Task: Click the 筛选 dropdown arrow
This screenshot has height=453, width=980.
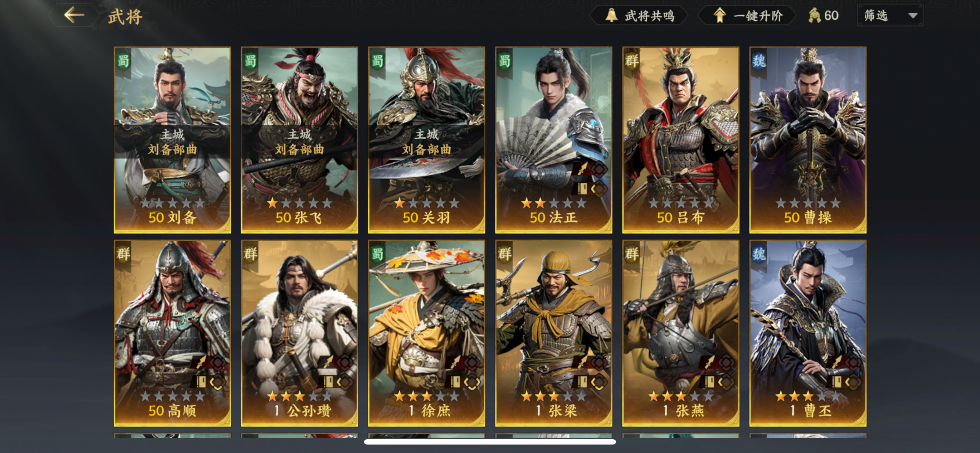Action: click(913, 16)
